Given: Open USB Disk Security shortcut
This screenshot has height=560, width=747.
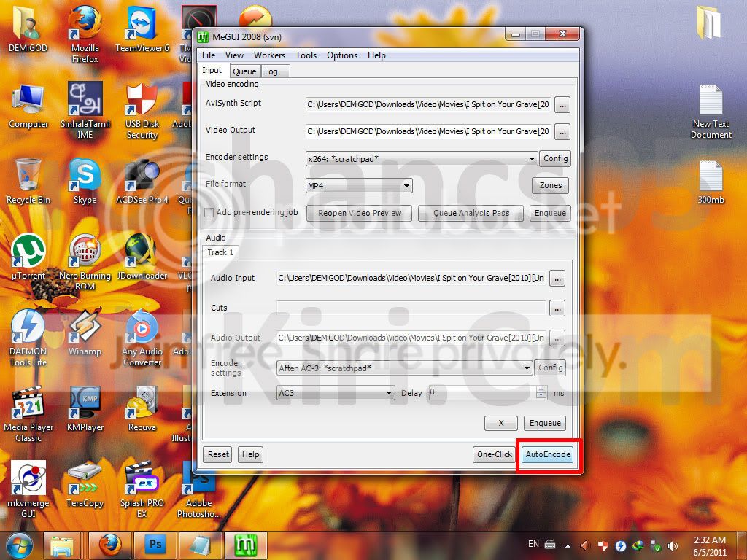Looking at the screenshot, I should click(142, 111).
